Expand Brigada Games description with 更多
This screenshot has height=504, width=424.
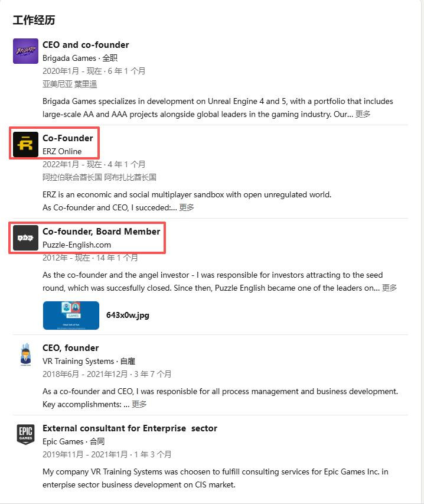point(363,114)
